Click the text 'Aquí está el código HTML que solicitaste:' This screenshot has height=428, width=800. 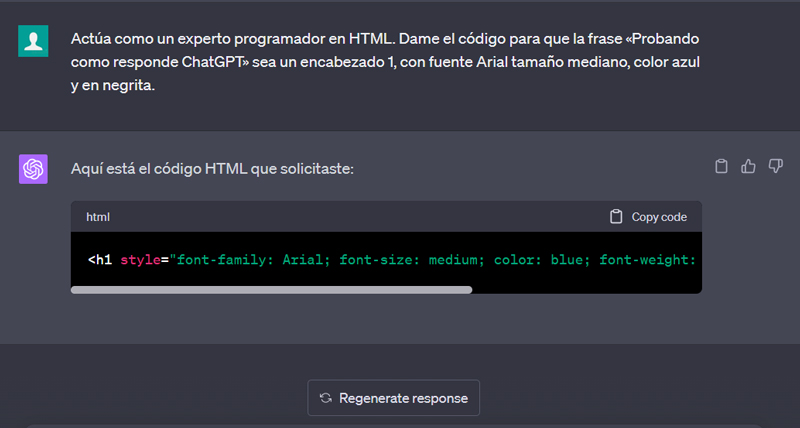(212, 169)
